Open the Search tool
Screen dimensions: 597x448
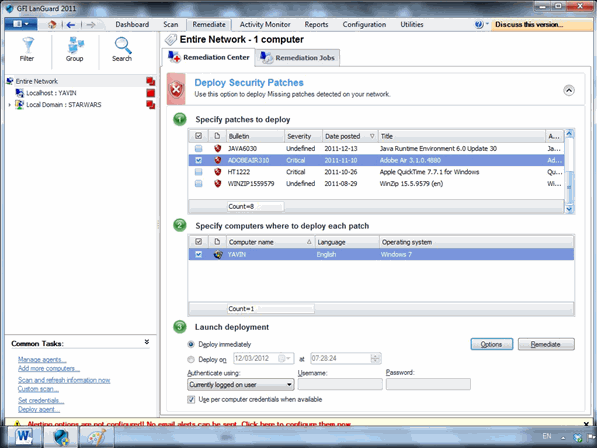pyautogui.click(x=122, y=49)
